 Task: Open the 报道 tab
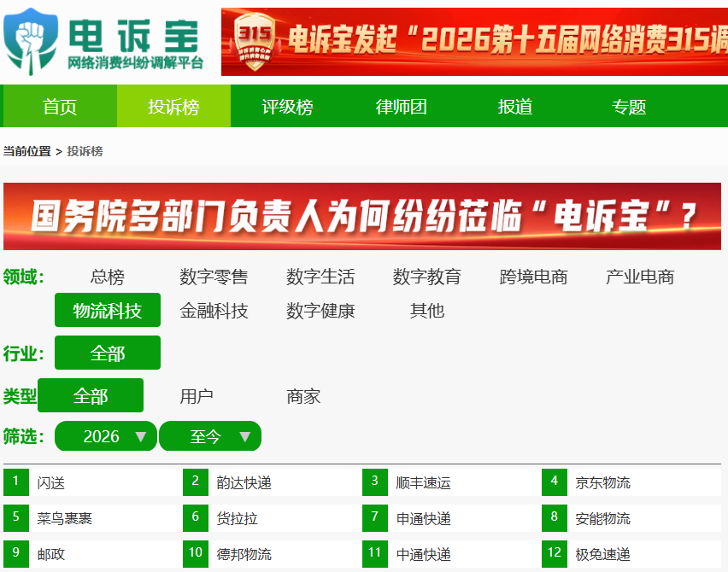pos(515,106)
